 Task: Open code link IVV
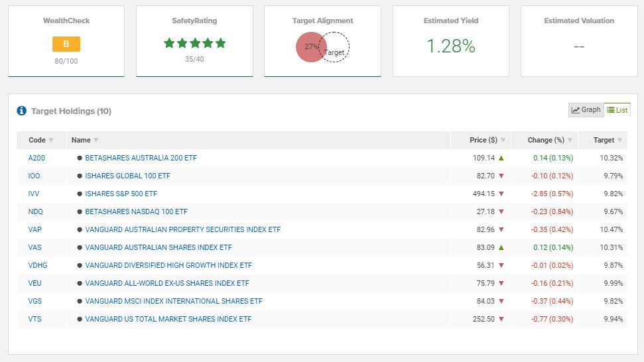click(34, 194)
